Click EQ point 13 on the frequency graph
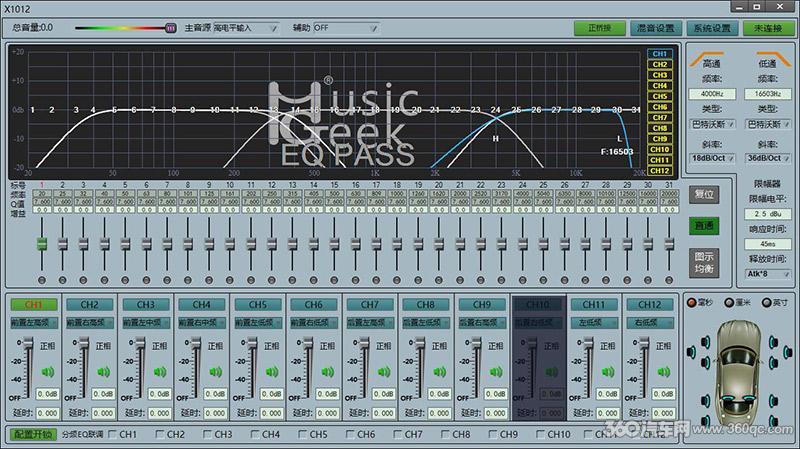Viewport: 800px width, 449px height. pos(273,110)
